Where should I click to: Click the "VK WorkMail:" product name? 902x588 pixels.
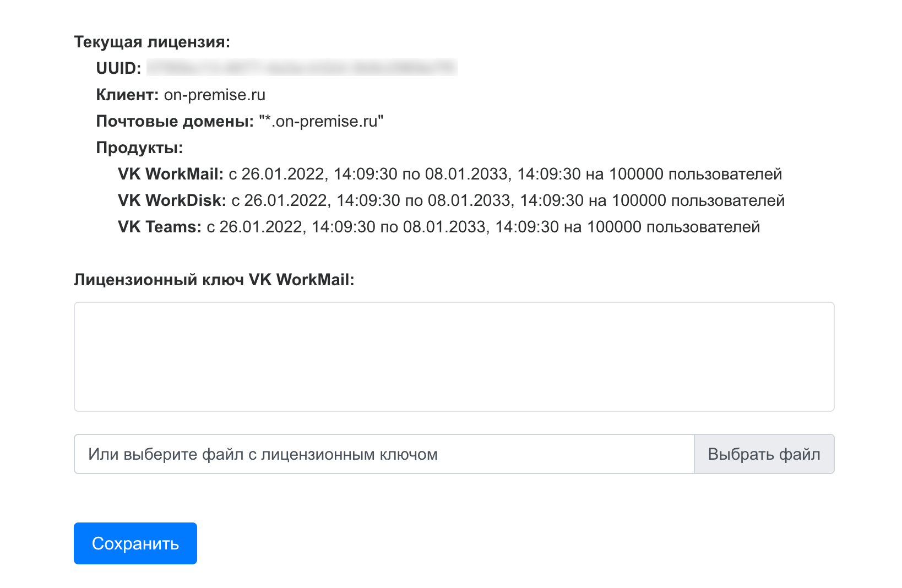tap(170, 174)
